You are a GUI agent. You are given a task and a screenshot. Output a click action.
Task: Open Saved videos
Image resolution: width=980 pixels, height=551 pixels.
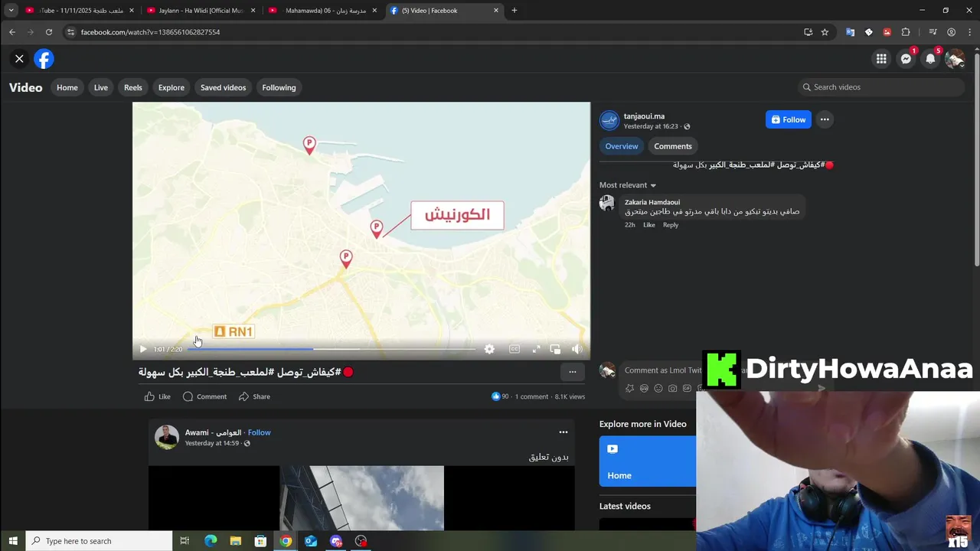224,87
